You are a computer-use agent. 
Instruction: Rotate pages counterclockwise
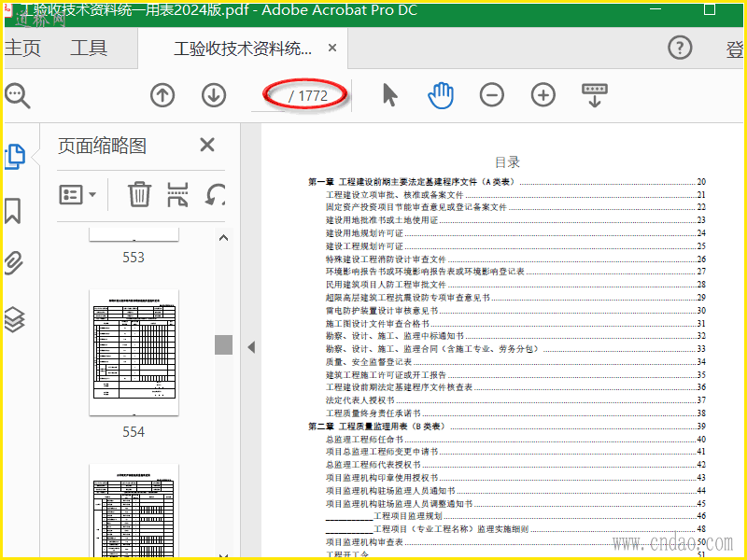pyautogui.click(x=216, y=194)
